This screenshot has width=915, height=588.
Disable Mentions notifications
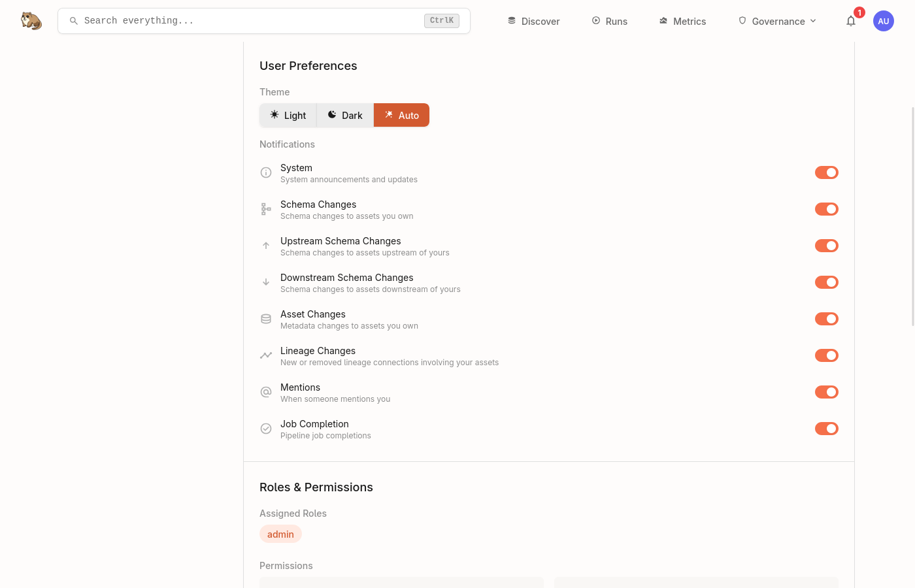click(x=826, y=392)
